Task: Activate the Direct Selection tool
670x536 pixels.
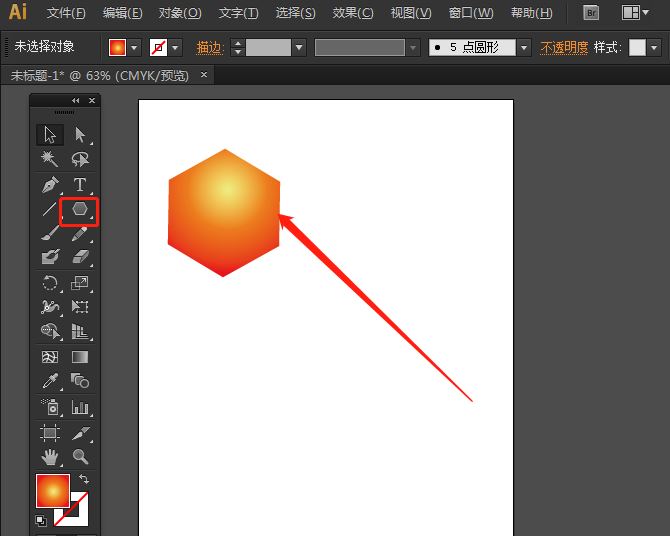Action: tap(80, 135)
